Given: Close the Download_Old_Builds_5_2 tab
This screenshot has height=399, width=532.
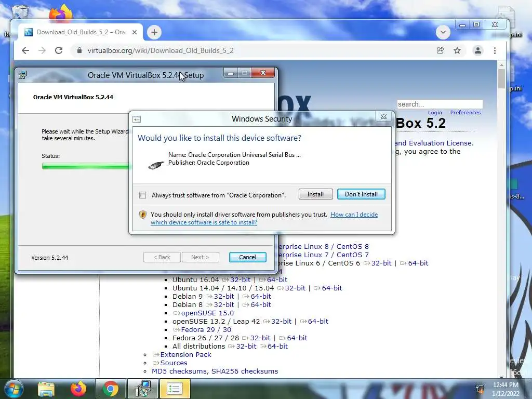Looking at the screenshot, I should click(135, 32).
